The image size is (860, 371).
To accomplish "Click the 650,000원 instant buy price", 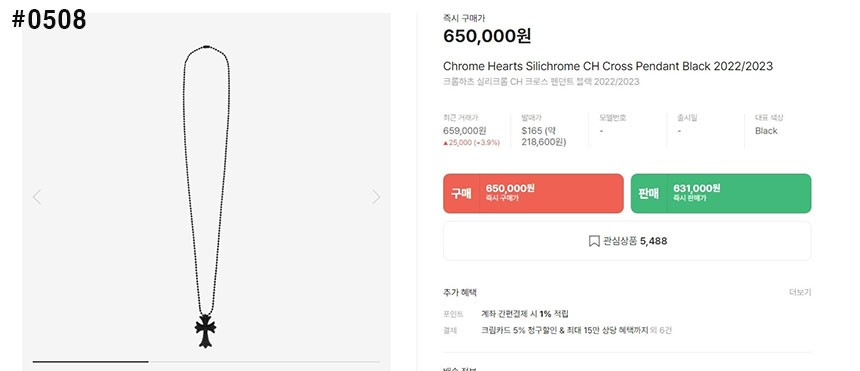I will tap(487, 36).
